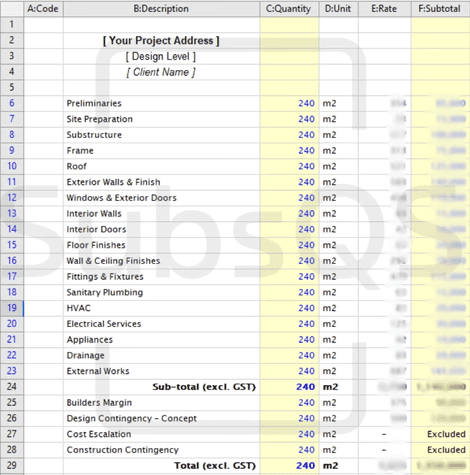Select the Wall & Ceiling Finishes cell
The width and height of the screenshot is (470, 475).
pyautogui.click(x=161, y=261)
